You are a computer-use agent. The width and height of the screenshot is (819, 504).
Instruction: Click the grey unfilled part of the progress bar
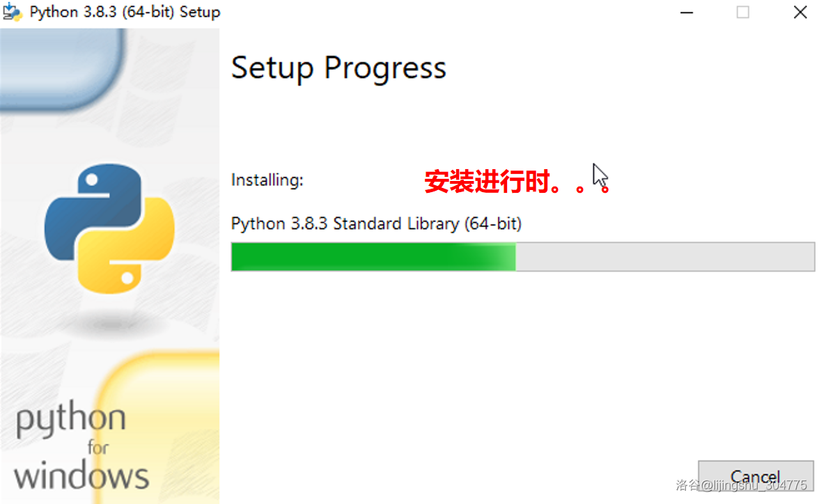pos(664,257)
